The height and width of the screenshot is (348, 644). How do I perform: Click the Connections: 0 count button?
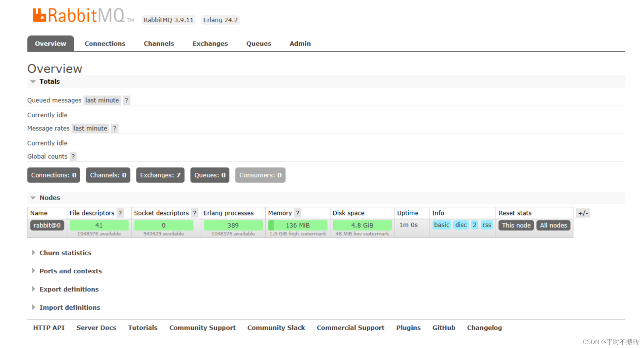tap(54, 175)
